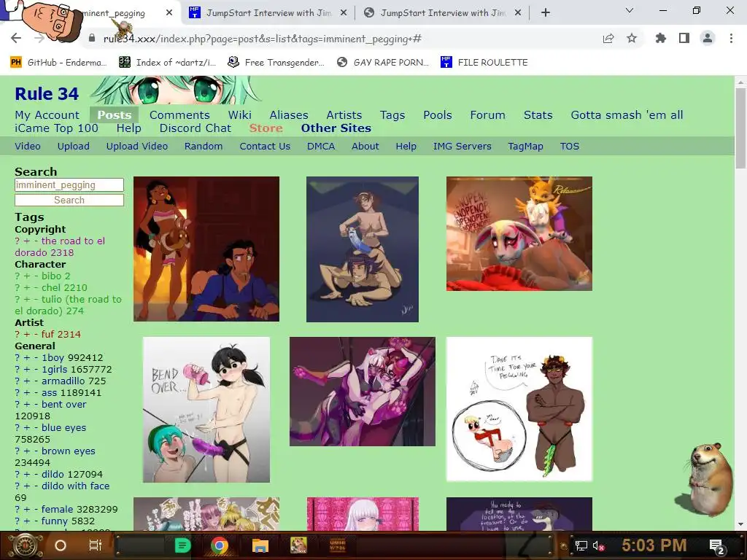Viewport: 747px width, 560px height.
Task: Click the share page icon in address bar
Action: pos(608,39)
